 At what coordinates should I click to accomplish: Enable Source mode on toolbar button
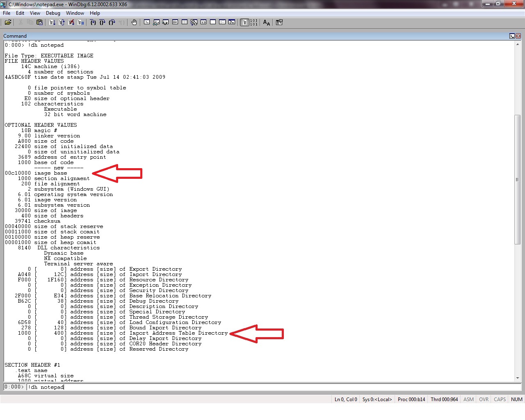(244, 23)
